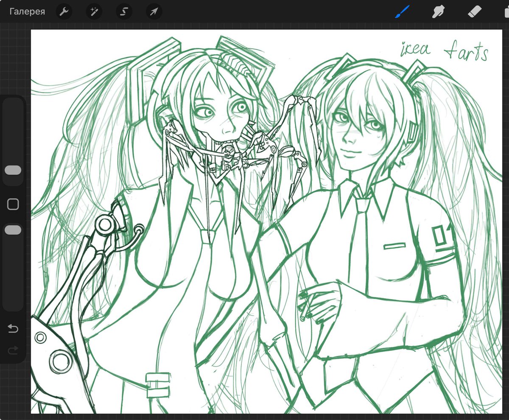Open the Adjustments magic wand menu
Image resolution: width=509 pixels, height=420 pixels.
94,11
